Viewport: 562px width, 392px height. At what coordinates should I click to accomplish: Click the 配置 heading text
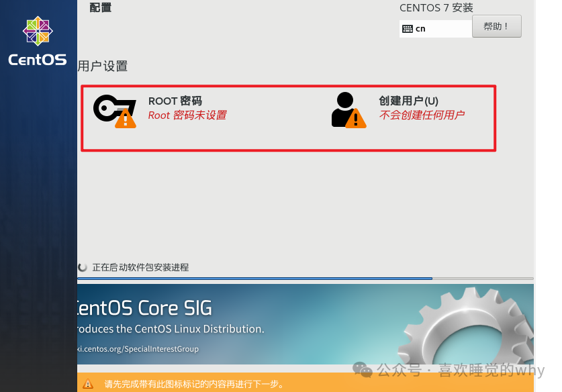(100, 7)
